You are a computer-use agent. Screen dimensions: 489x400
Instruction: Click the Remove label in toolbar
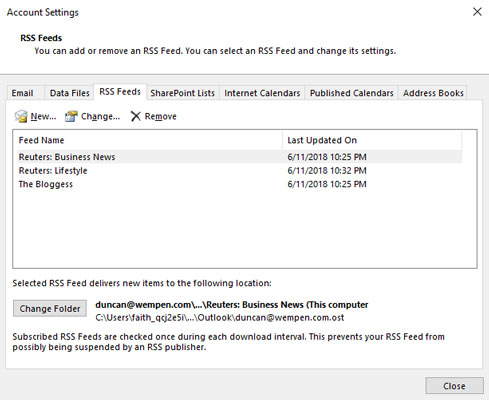(160, 116)
